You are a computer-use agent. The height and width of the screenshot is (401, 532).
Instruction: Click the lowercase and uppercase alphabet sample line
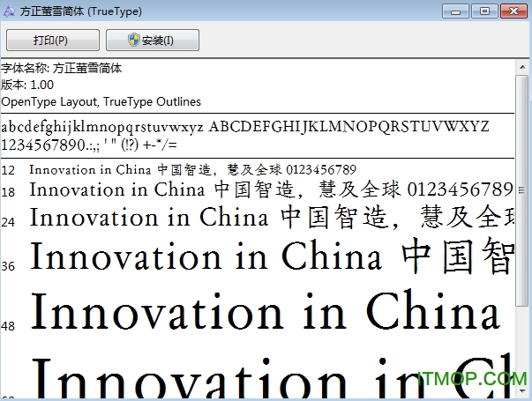(x=245, y=127)
